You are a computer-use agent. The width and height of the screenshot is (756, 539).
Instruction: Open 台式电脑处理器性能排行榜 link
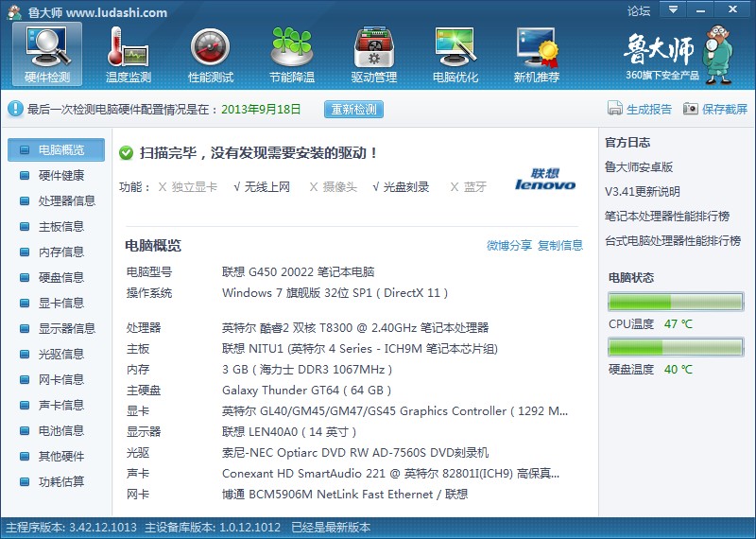673,240
